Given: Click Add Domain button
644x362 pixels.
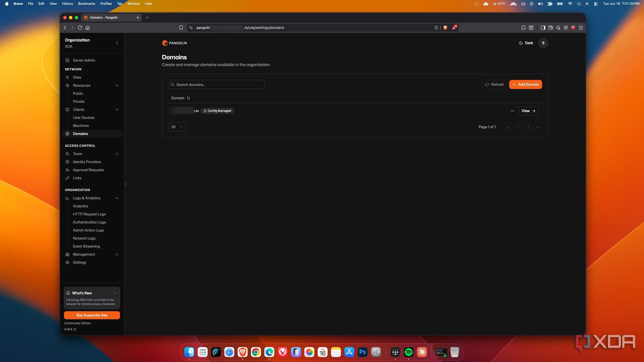Looking at the screenshot, I should pyautogui.click(x=526, y=84).
